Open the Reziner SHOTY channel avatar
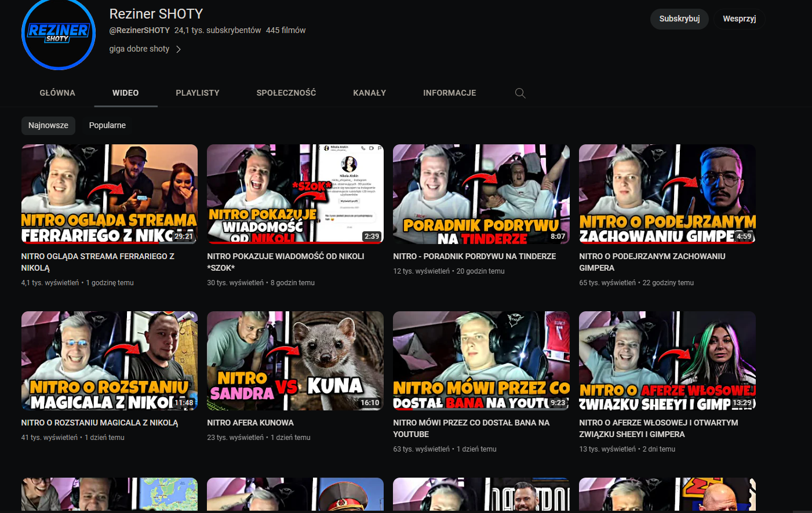The width and height of the screenshot is (812, 513). pyautogui.click(x=58, y=34)
